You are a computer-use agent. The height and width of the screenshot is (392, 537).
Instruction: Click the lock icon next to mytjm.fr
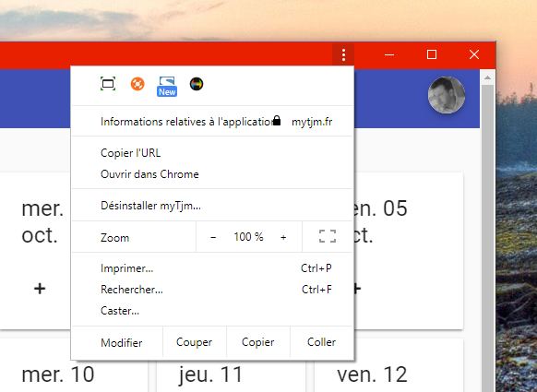pos(277,121)
